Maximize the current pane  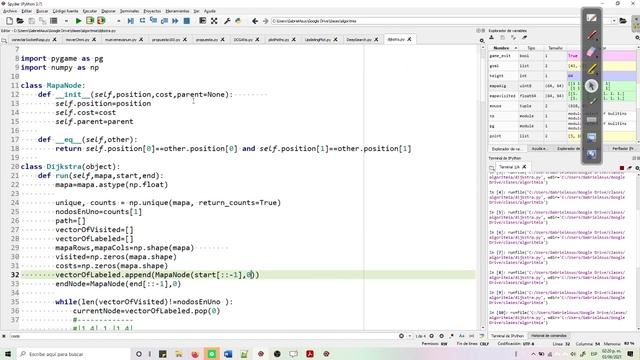click(x=202, y=21)
